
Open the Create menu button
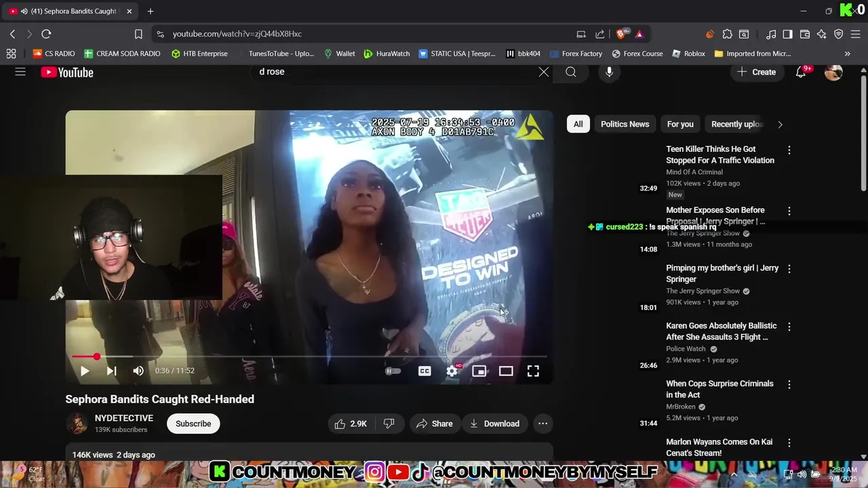click(757, 72)
